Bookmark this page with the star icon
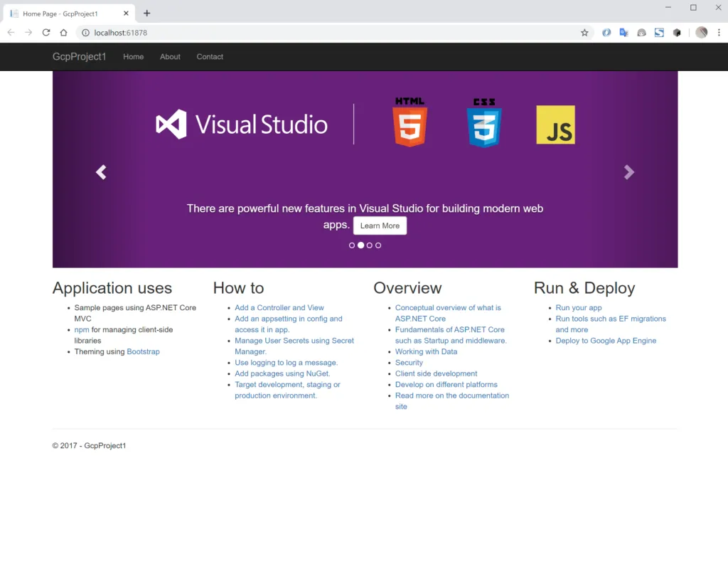728x584 pixels. [x=584, y=33]
